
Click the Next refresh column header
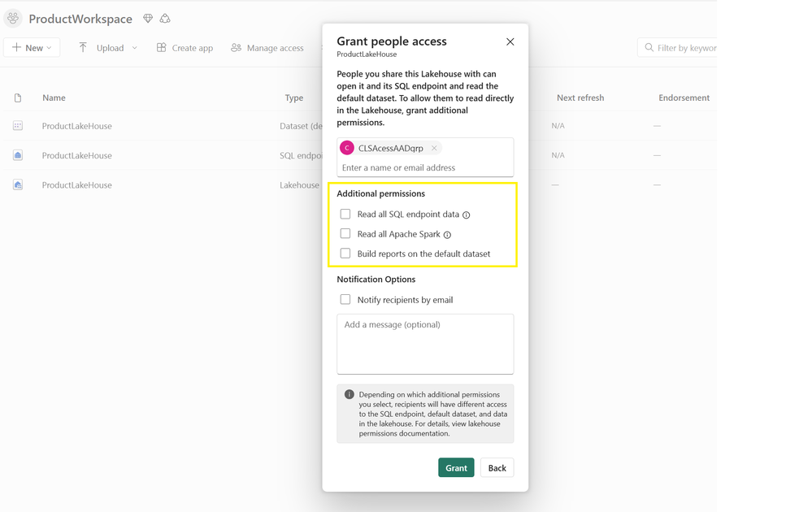(x=580, y=98)
